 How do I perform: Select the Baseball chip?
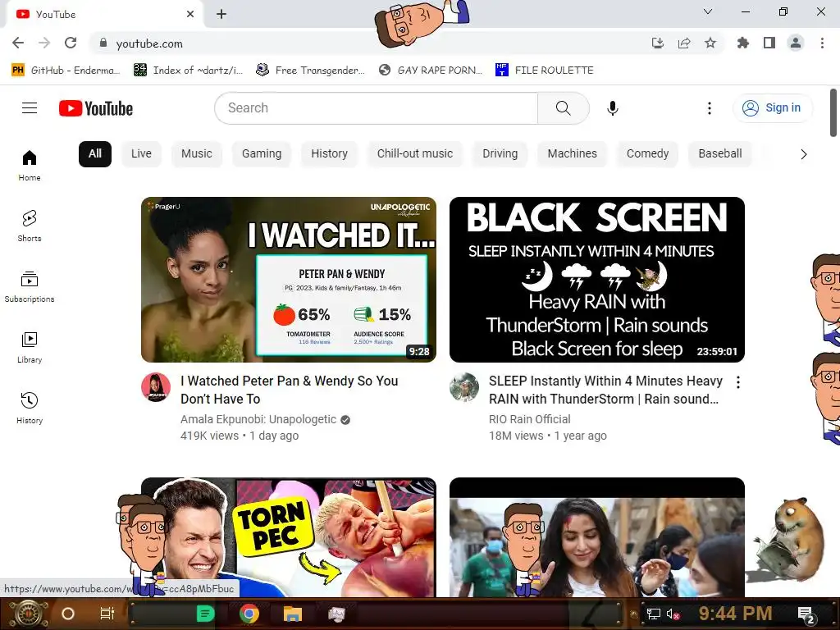(720, 153)
